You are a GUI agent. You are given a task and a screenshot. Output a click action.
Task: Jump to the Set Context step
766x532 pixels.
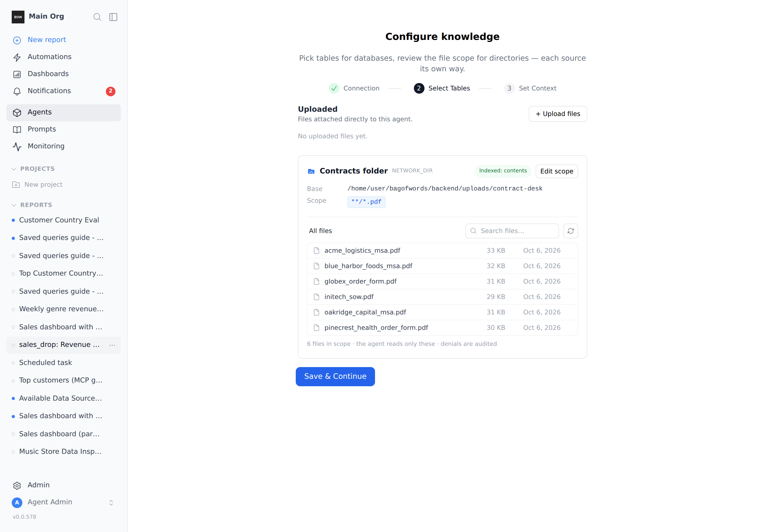point(530,88)
